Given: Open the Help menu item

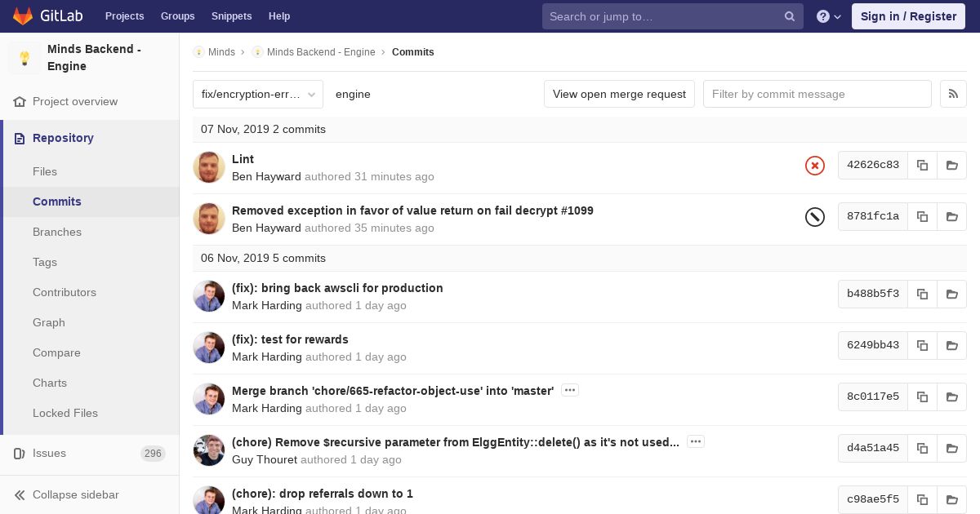Looking at the screenshot, I should (279, 16).
